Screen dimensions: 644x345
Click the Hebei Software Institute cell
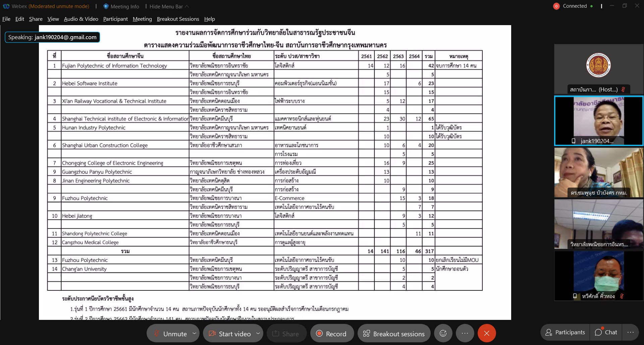(125, 83)
